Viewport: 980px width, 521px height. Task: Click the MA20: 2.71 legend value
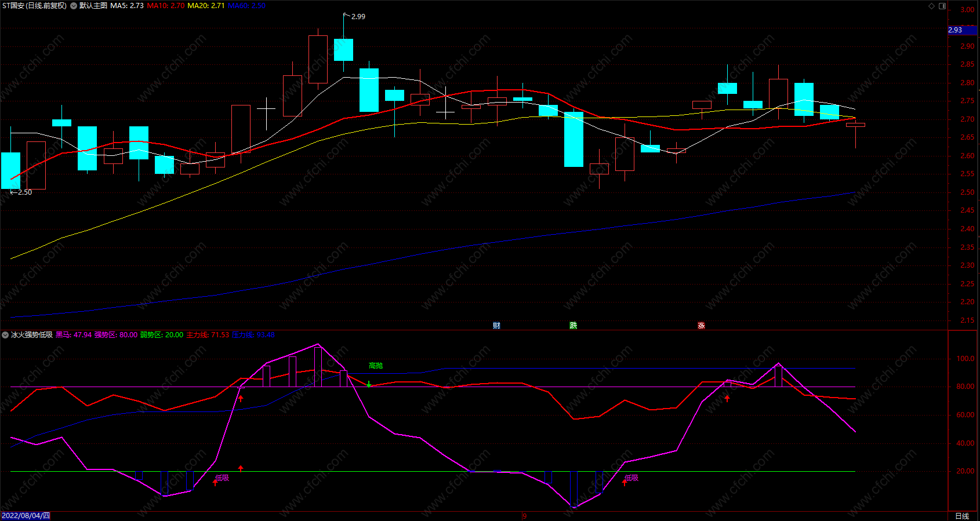tap(206, 6)
